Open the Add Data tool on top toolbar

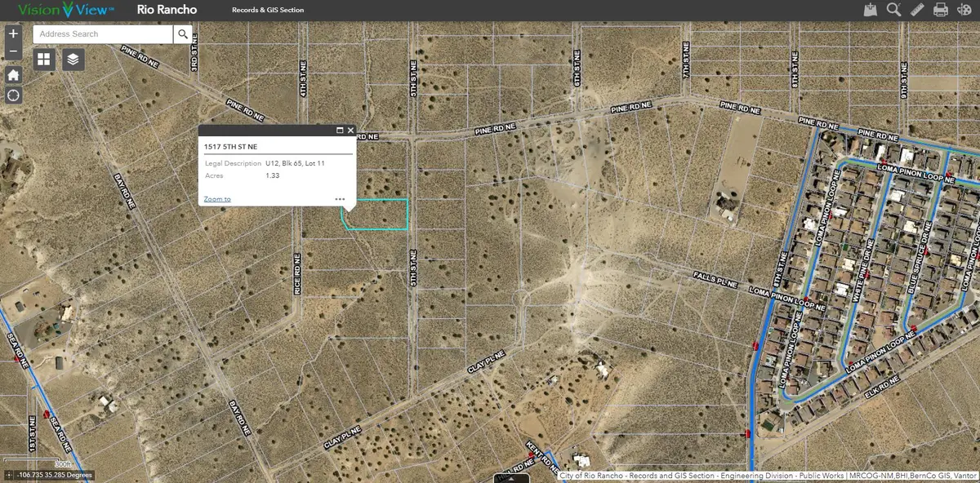pos(871,9)
